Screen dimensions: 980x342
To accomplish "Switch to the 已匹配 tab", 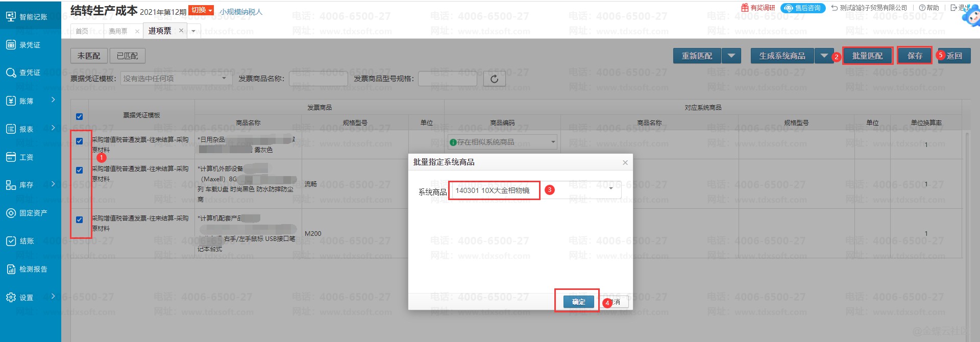I will click(127, 56).
